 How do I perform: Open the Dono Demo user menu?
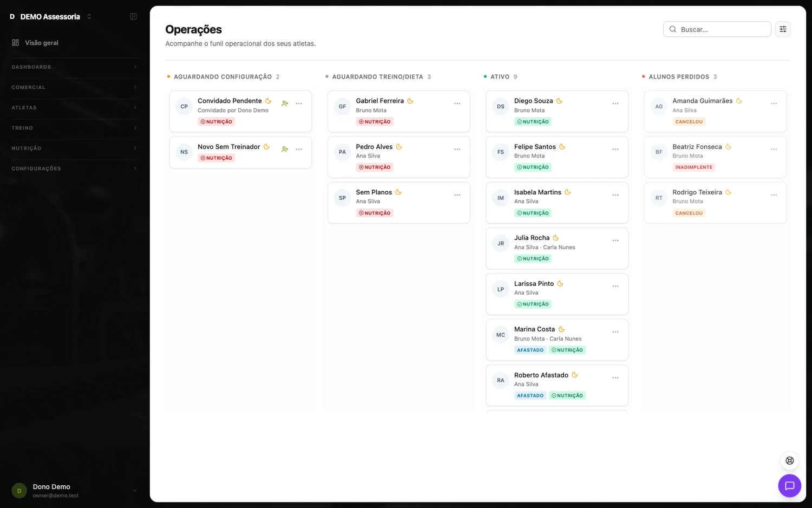pyautogui.click(x=74, y=491)
